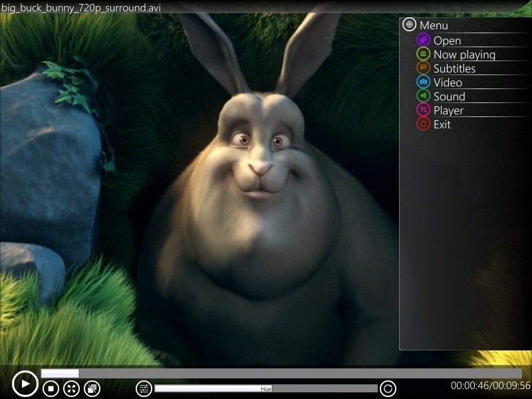Click the 00:00:46/00:09:56 time display
Screen dimensions: 532x399
point(490,386)
